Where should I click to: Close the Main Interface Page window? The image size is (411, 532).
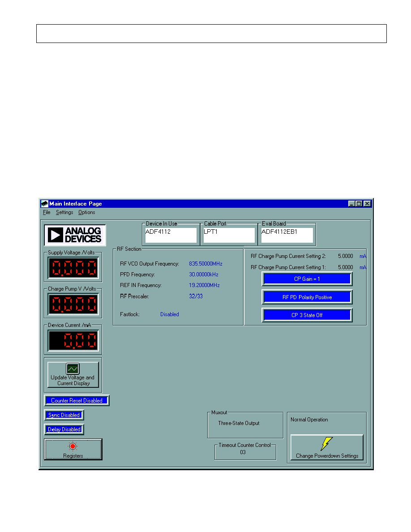point(367,204)
